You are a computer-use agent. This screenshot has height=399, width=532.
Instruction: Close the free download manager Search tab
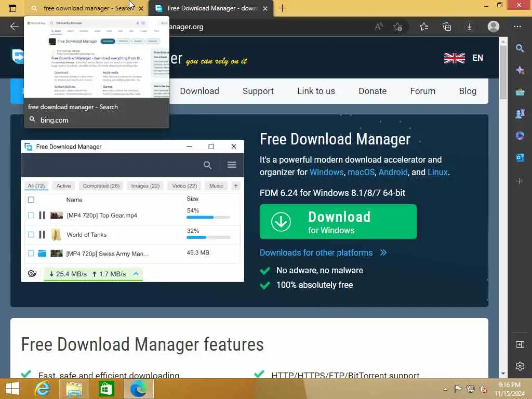coord(141,8)
